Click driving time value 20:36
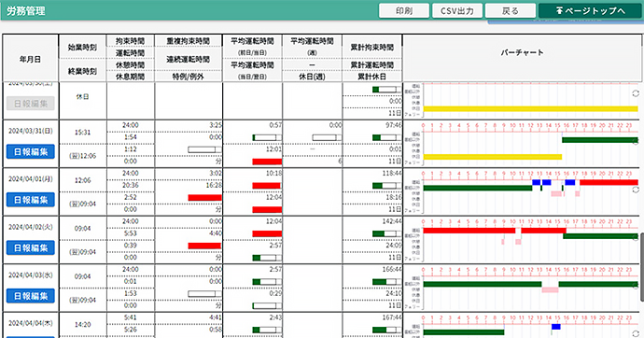 coord(130,185)
